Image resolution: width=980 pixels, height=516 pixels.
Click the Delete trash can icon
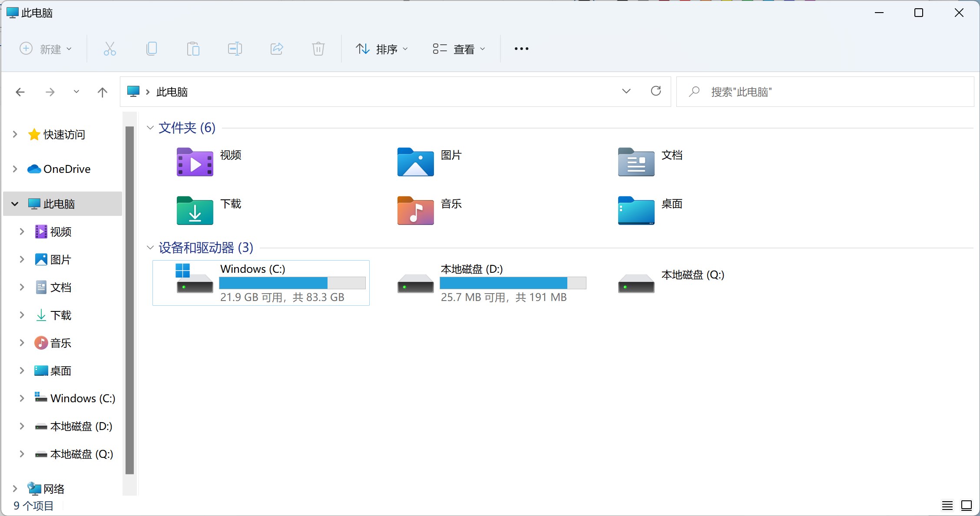(318, 49)
